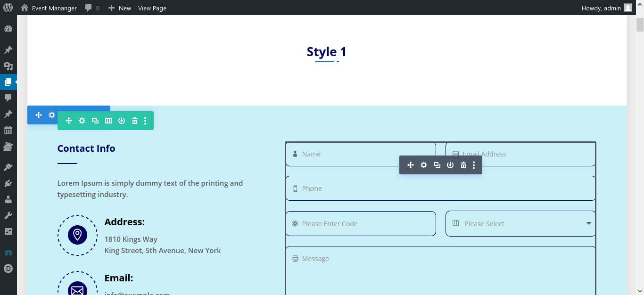Screen dimensions: 644x295
Task: Open green row settings gear
Action: (82, 121)
